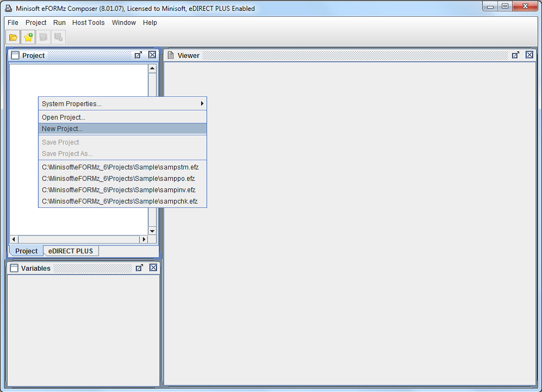The width and height of the screenshot is (542, 392).
Task: Undock the Variables panel with its detach icon
Action: tap(140, 267)
